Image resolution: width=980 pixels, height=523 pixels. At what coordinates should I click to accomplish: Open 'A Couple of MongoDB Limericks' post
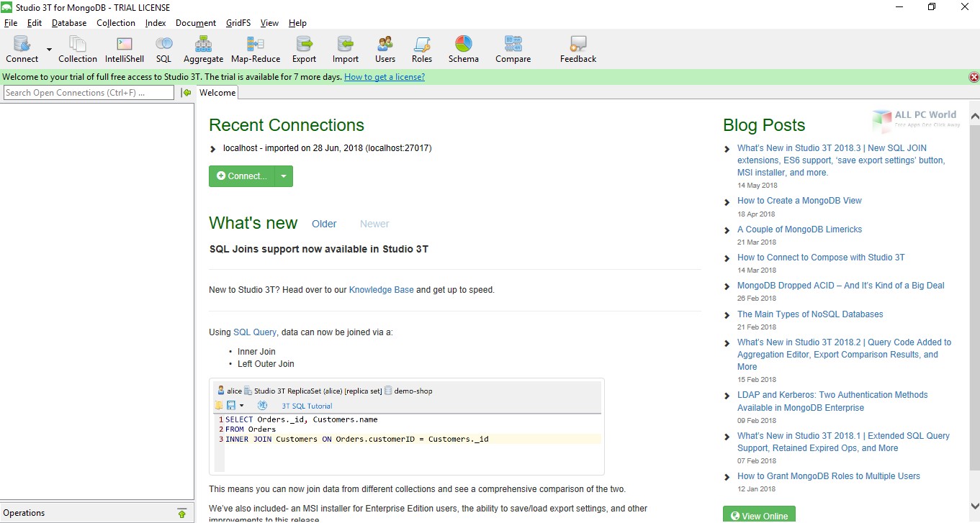pyautogui.click(x=799, y=229)
